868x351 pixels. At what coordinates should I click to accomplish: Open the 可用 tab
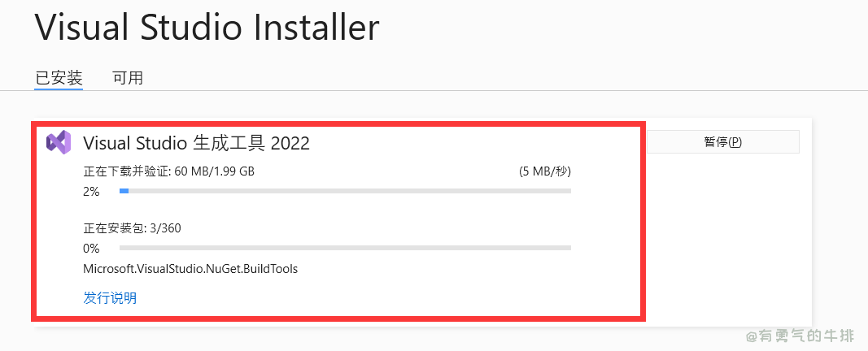tap(128, 78)
